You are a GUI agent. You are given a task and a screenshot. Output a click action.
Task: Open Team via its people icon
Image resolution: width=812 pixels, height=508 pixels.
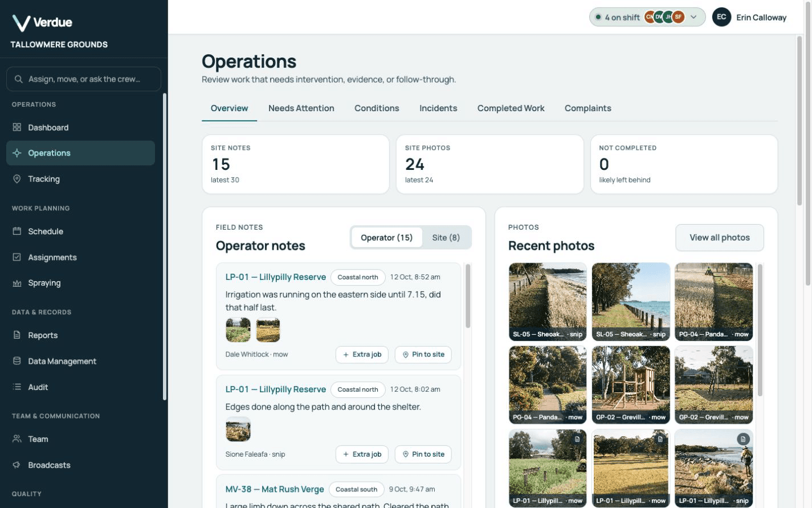(x=17, y=438)
